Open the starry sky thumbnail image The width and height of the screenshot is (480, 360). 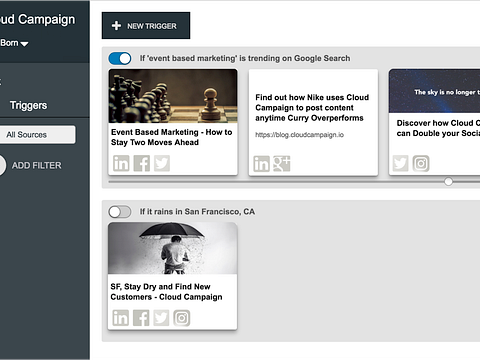coord(434,91)
